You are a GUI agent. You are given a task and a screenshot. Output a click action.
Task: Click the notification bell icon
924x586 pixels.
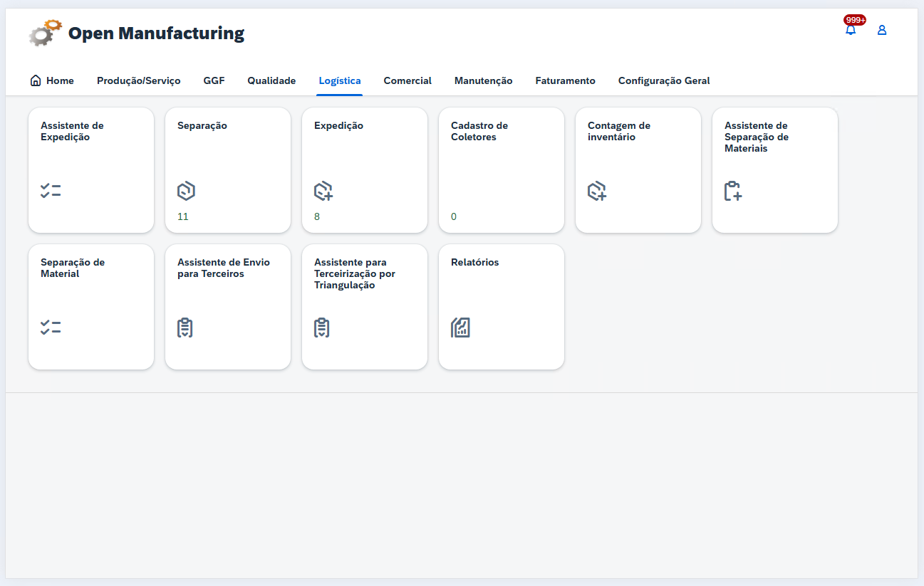tap(850, 31)
